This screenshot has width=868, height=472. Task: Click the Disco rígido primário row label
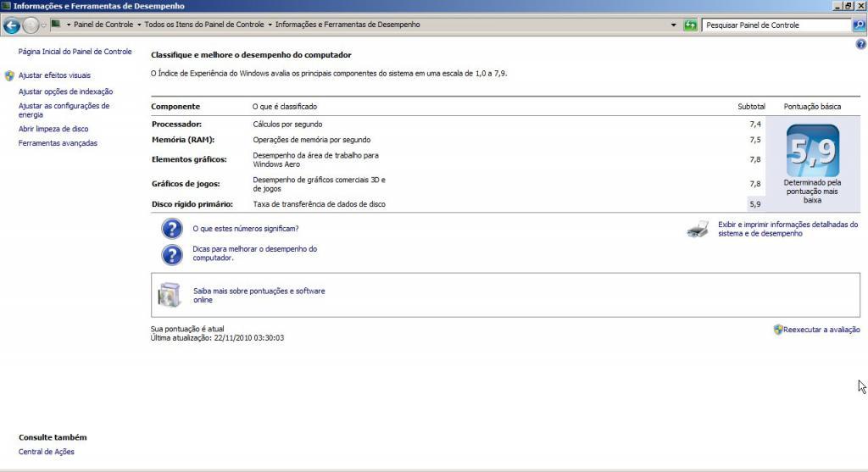click(192, 204)
